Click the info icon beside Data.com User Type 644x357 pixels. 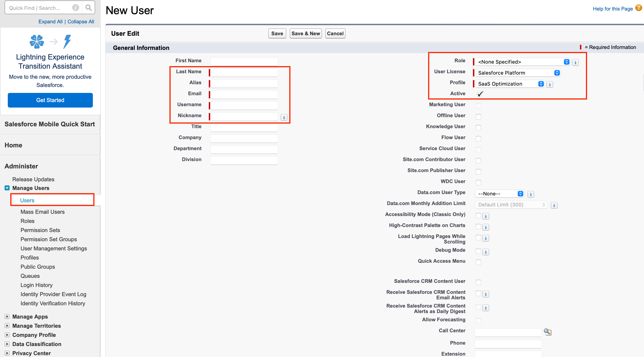pyautogui.click(x=531, y=194)
